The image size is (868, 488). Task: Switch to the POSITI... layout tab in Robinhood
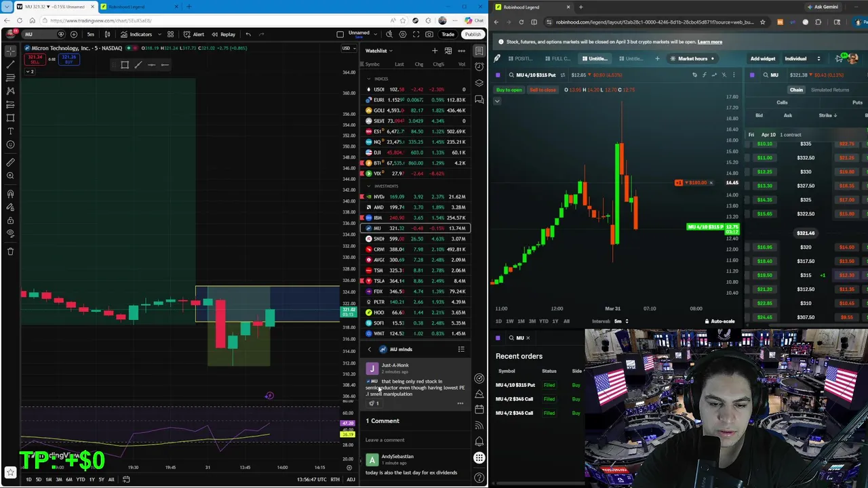(521, 58)
